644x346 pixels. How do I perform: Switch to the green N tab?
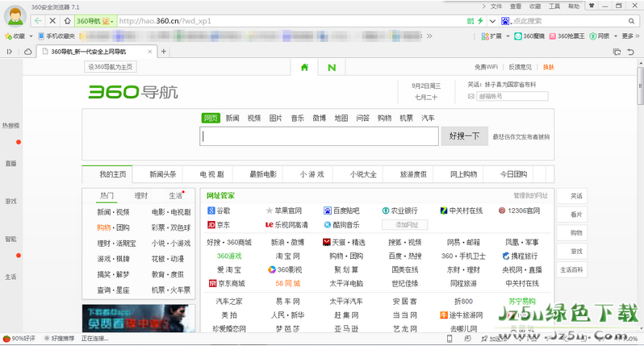click(332, 67)
